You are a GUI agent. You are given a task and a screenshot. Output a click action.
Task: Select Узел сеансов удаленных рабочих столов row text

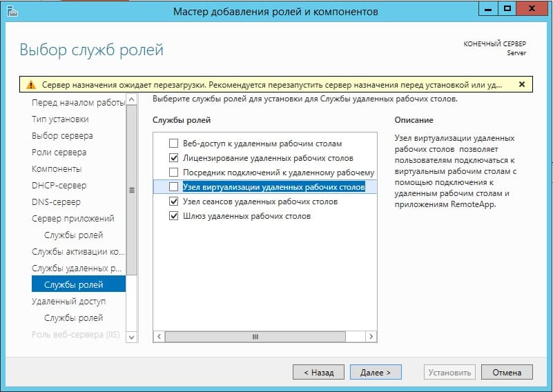(260, 202)
